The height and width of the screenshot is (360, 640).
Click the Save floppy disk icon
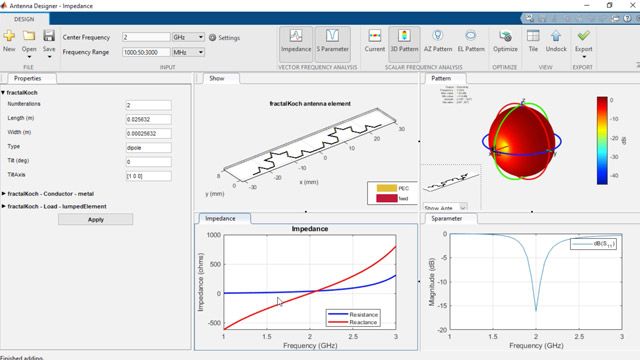[x=49, y=36]
